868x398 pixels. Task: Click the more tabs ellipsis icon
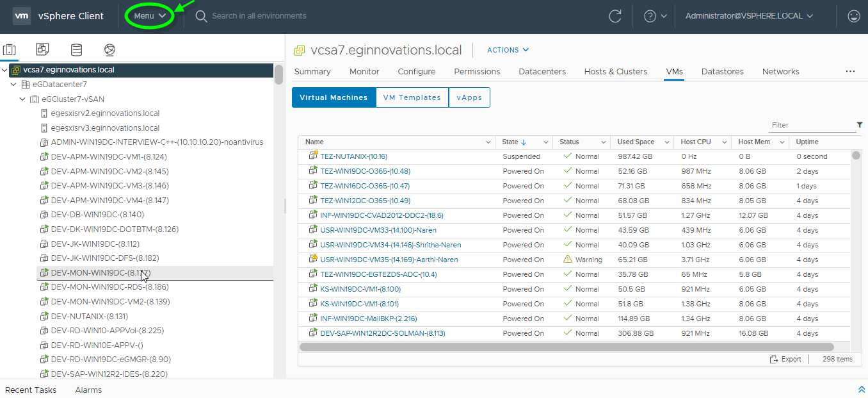[850, 72]
